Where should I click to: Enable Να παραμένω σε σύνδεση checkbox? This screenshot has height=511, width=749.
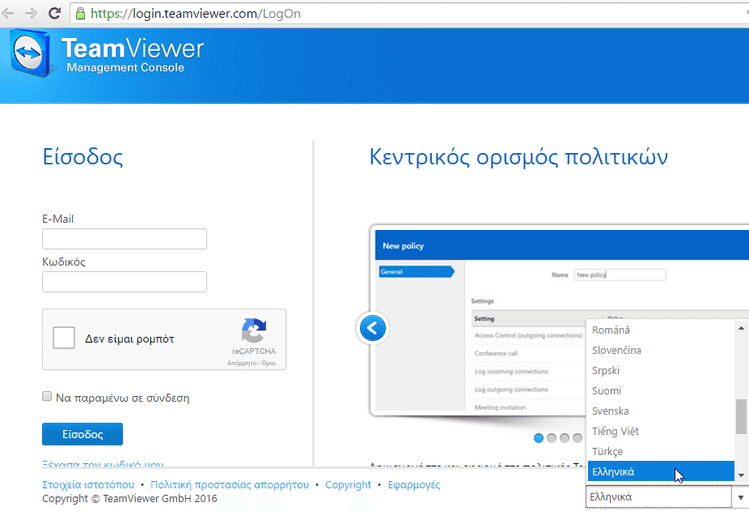click(47, 396)
